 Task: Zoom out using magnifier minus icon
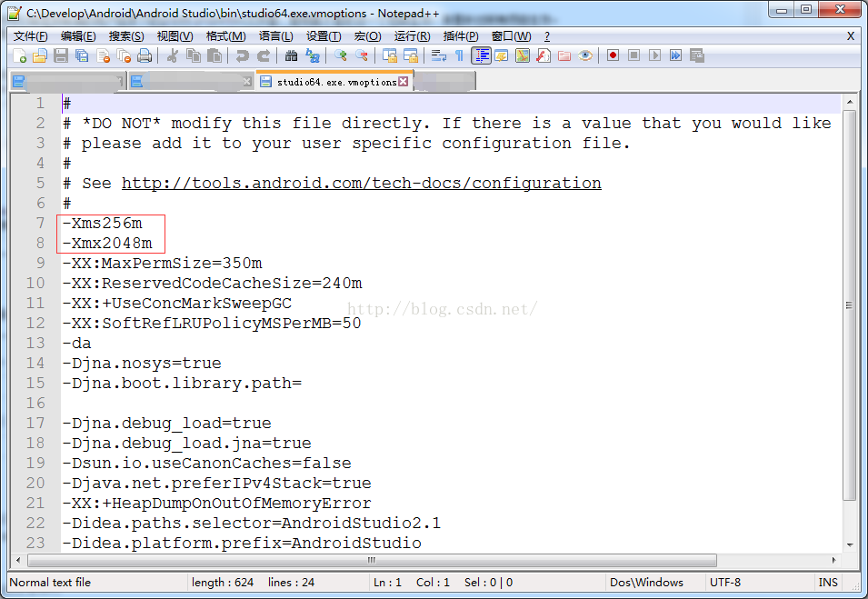click(362, 55)
